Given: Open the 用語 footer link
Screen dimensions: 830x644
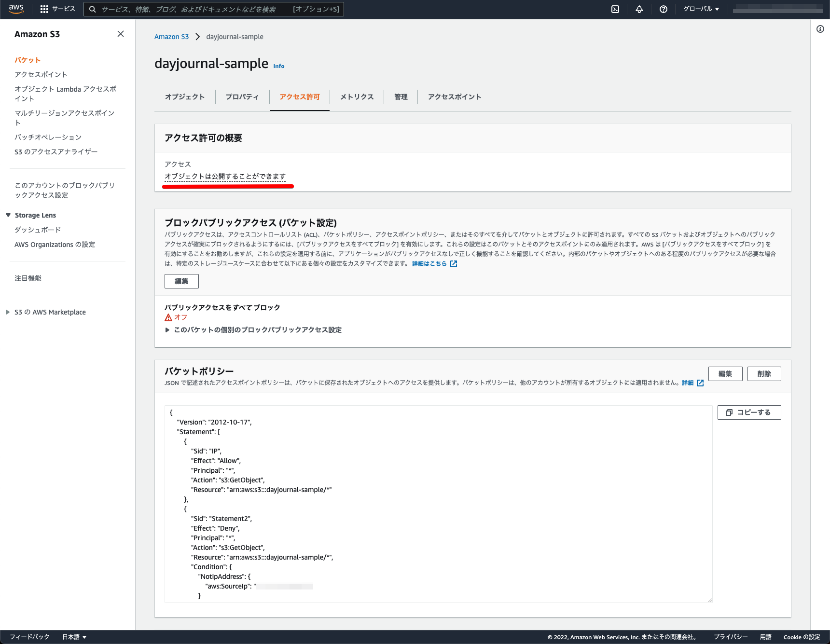Looking at the screenshot, I should pyautogui.click(x=766, y=637).
